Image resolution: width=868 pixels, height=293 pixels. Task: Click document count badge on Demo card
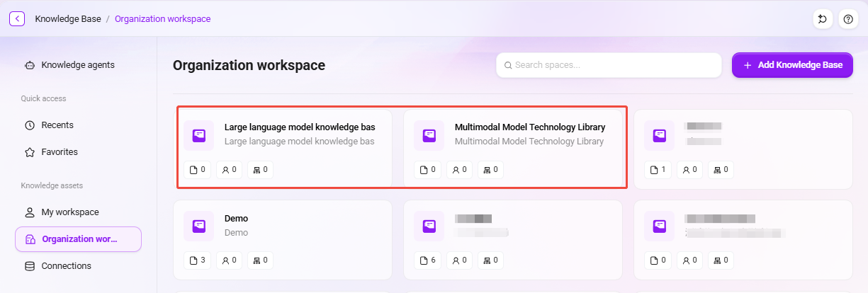pos(198,260)
